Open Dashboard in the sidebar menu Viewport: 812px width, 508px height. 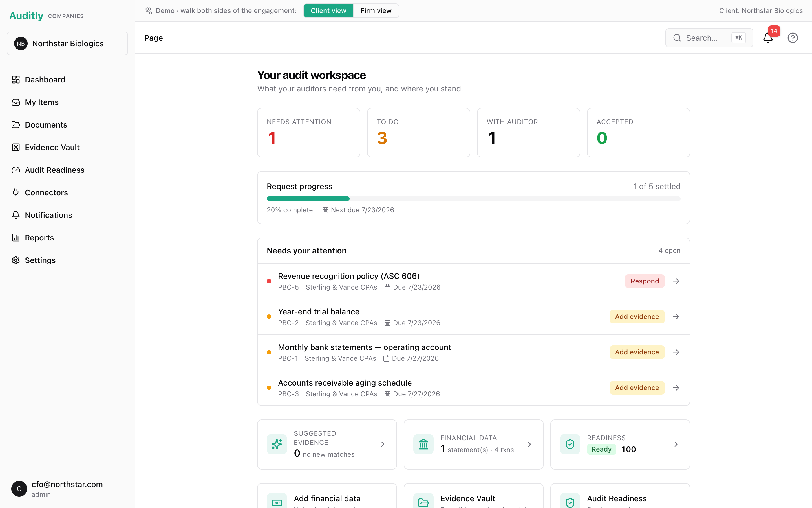tap(67, 80)
